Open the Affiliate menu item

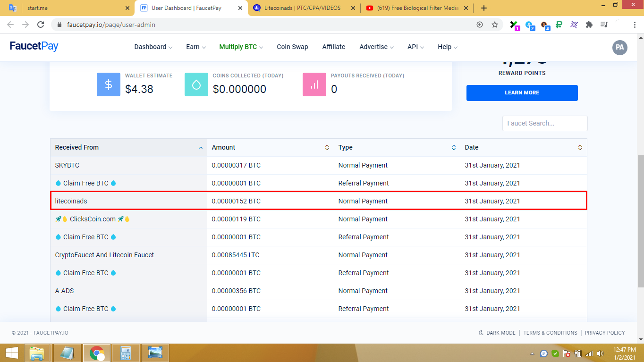click(x=334, y=47)
